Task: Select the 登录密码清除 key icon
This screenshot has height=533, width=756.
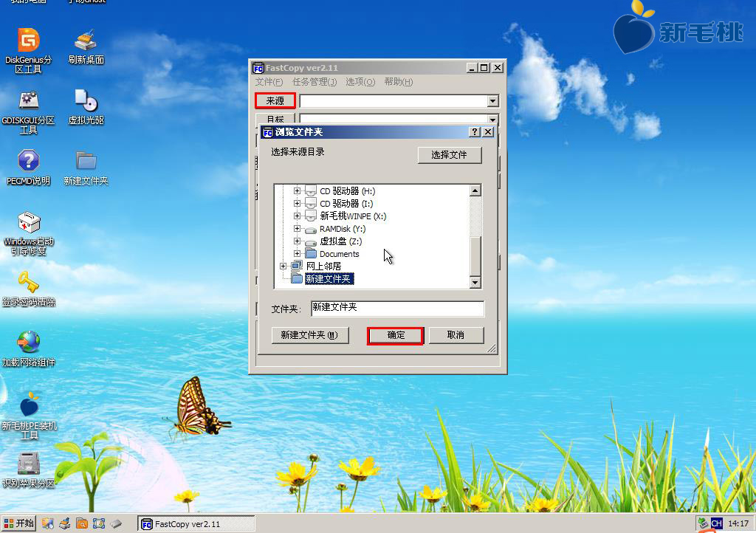Action: (x=29, y=289)
